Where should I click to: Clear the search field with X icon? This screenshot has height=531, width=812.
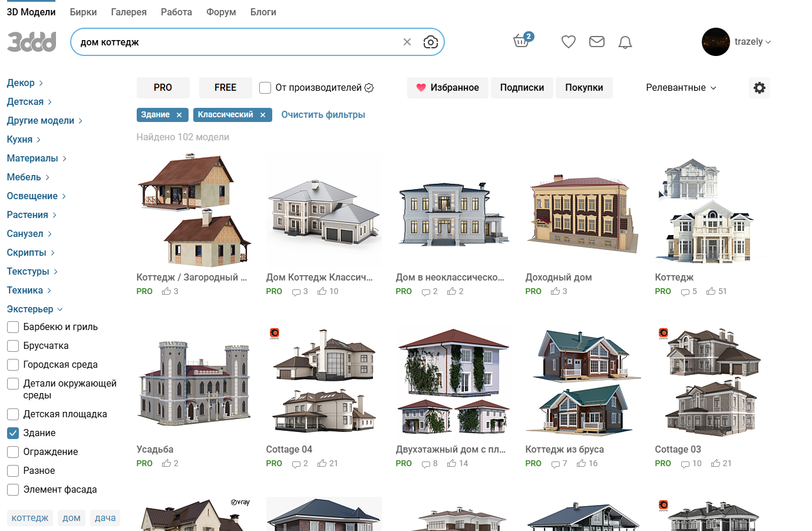[x=407, y=42]
